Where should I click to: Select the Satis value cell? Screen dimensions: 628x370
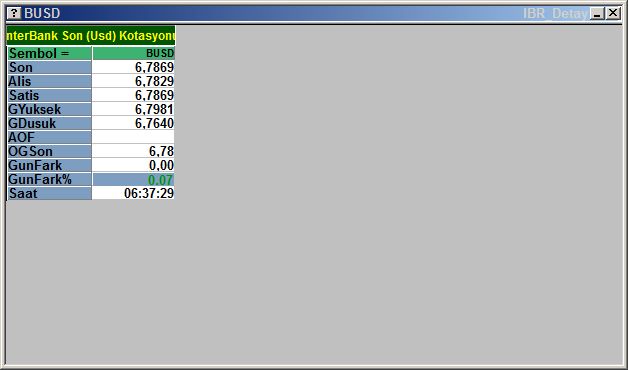coord(133,95)
